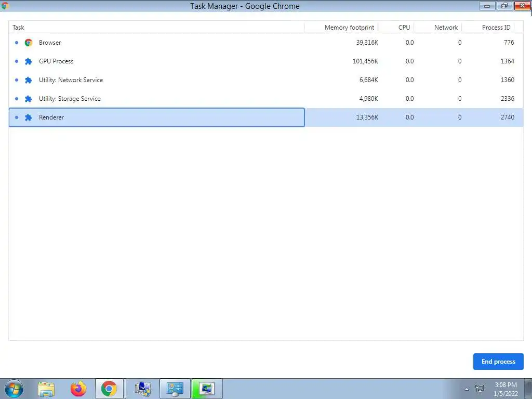
Task: Launch Firefox from the taskbar
Action: 78,389
